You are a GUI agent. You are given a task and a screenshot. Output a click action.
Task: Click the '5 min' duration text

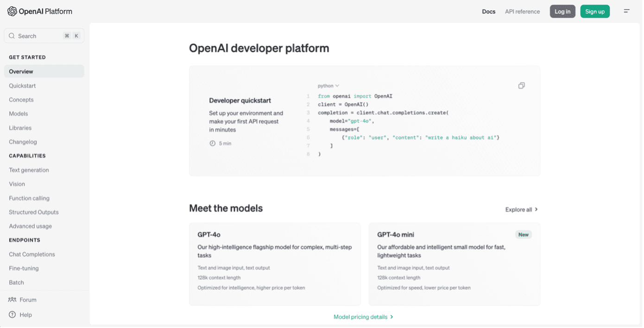pos(225,144)
